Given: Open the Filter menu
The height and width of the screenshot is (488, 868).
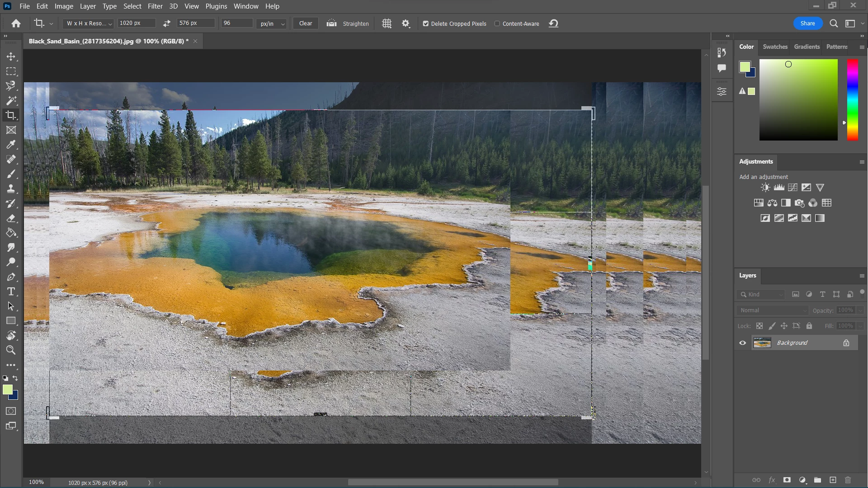Looking at the screenshot, I should (x=155, y=6).
